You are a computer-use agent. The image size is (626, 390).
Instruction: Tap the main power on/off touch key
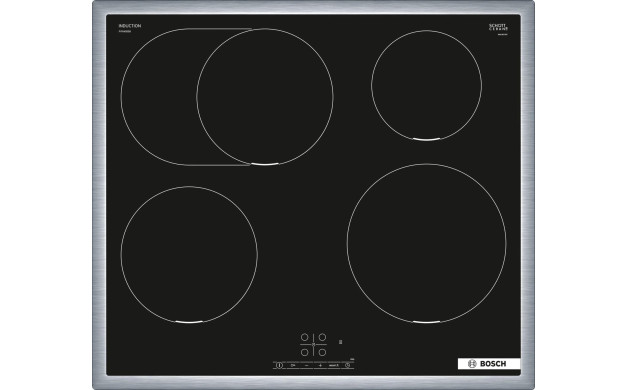[279, 365]
